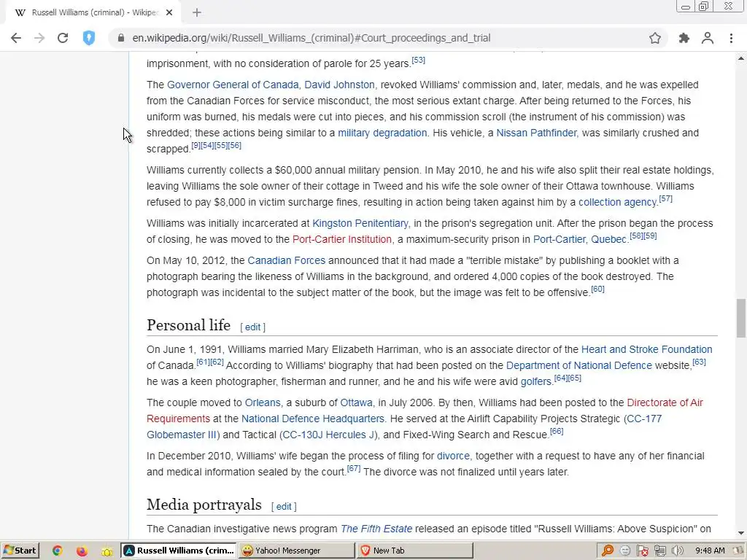
Task: Click the scrollbar up arrow
Action: [741, 58]
